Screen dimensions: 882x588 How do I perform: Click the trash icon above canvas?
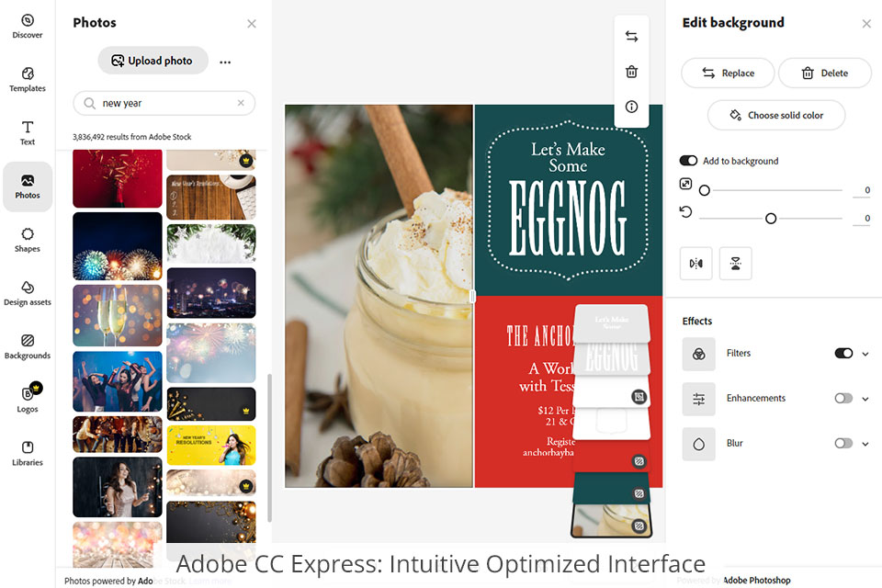tap(631, 72)
